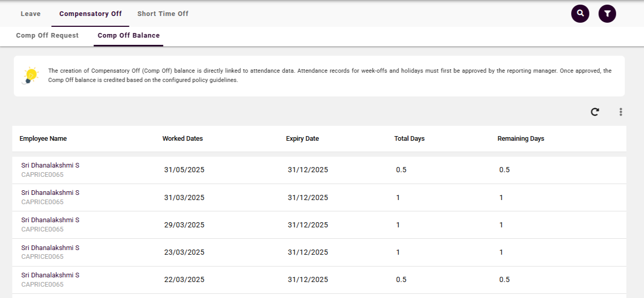The height and width of the screenshot is (298, 644).
Task: Select the row worked on 29/03/2025
Action: pos(184,225)
